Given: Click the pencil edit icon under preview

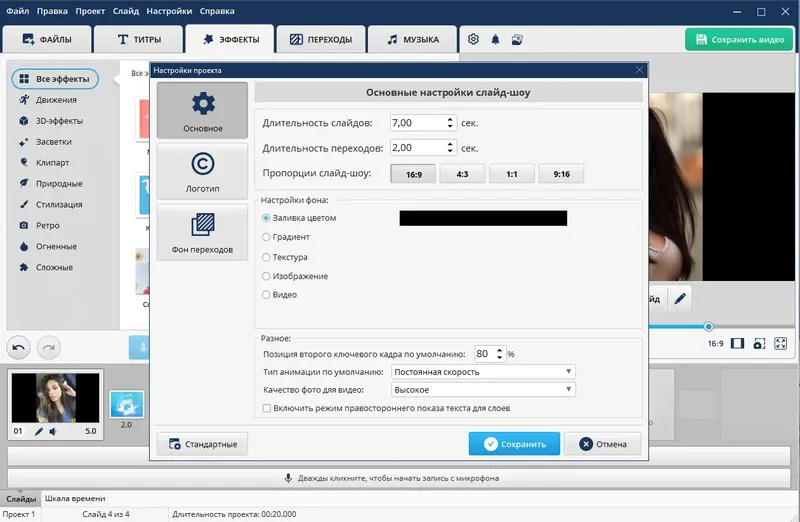Looking at the screenshot, I should click(x=680, y=299).
